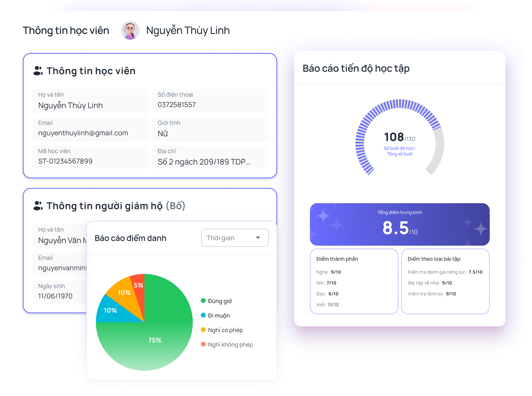Click the blue Đi muộn legend dot
The height and width of the screenshot is (396, 532).
tap(203, 315)
